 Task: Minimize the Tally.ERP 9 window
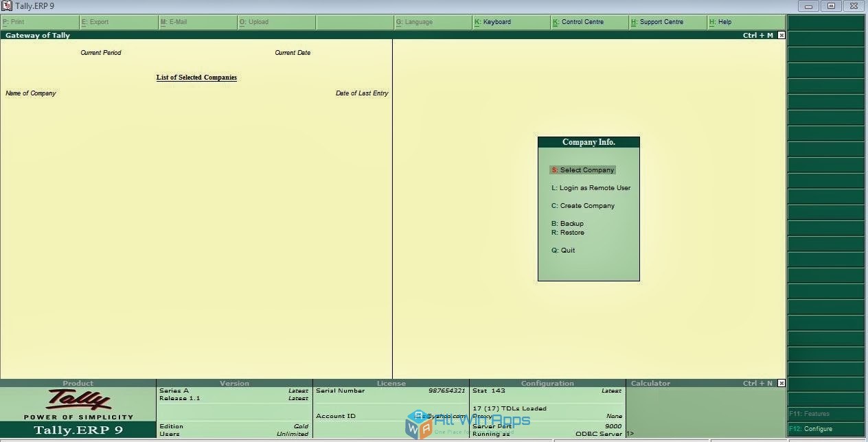point(808,6)
